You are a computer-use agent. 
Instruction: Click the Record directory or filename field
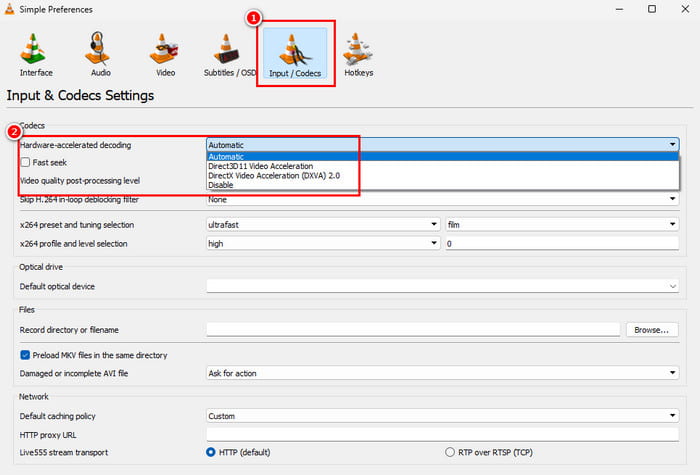[x=413, y=330]
